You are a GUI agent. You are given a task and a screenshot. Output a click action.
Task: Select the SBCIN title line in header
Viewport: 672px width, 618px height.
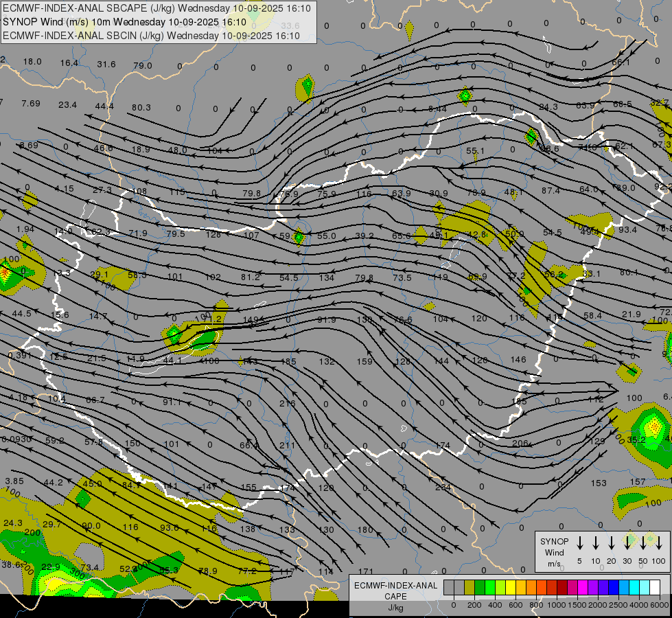coord(151,36)
